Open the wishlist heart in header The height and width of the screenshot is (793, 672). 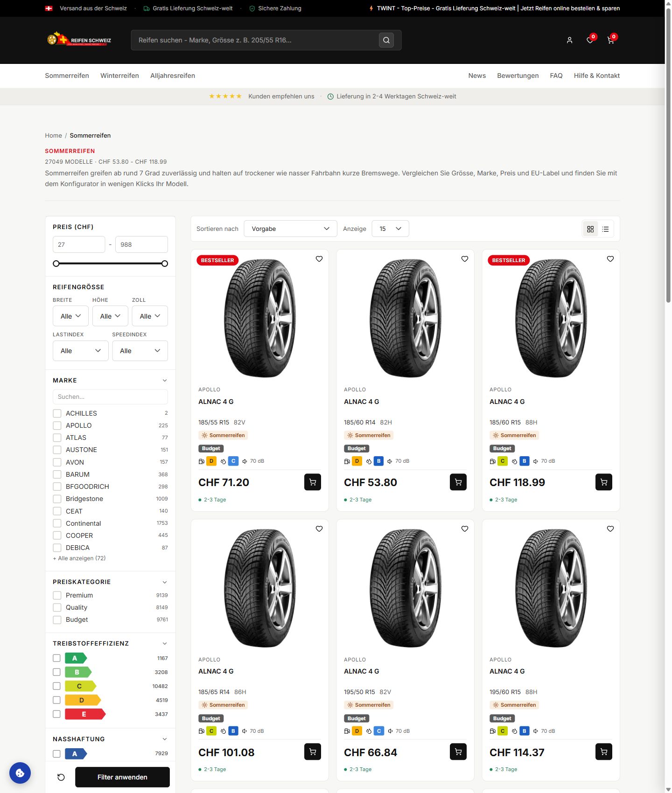(590, 40)
